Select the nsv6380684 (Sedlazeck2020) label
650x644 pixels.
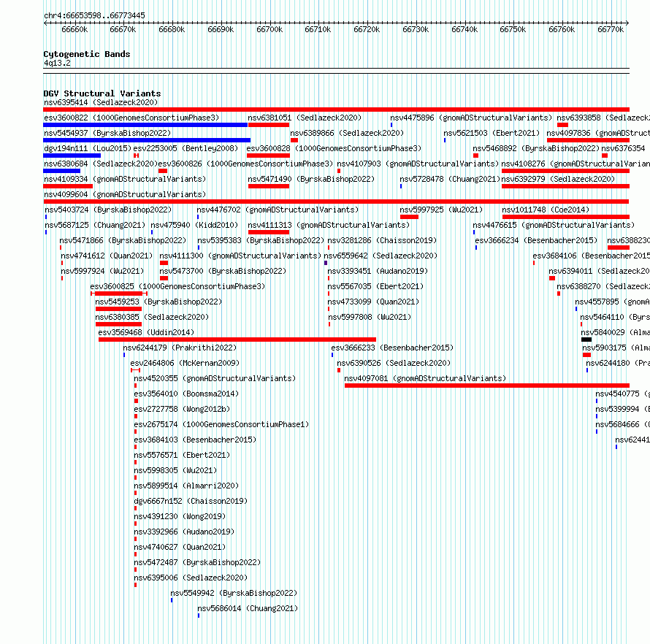101,164
